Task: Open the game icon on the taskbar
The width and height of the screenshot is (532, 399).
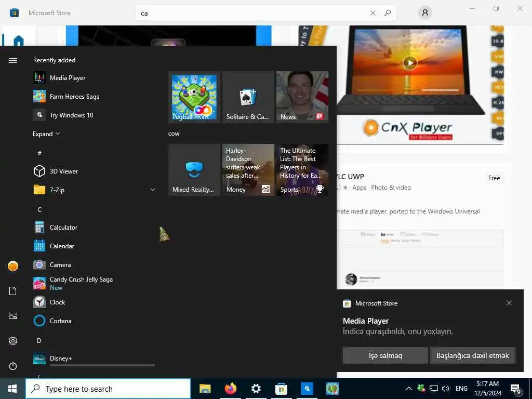Action: [x=332, y=389]
